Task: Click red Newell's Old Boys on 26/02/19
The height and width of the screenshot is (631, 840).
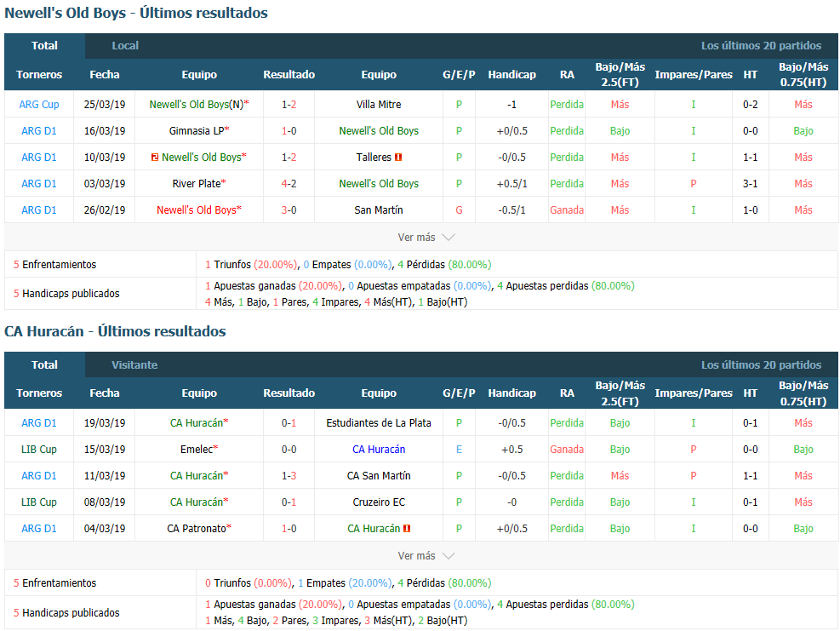Action: pyautogui.click(x=197, y=210)
